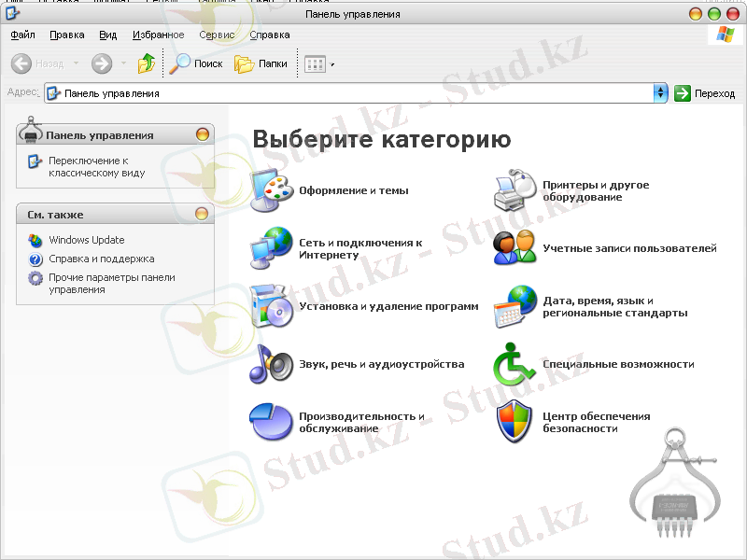Open the Views button dropdown arrow
Image resolution: width=747 pixels, height=560 pixels.
tap(332, 64)
